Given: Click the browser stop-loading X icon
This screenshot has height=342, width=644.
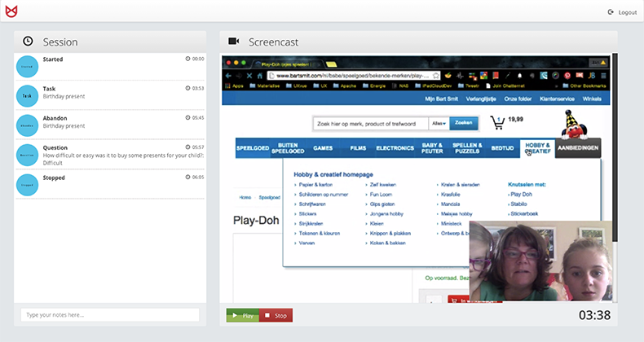Looking at the screenshot, I should [x=249, y=76].
